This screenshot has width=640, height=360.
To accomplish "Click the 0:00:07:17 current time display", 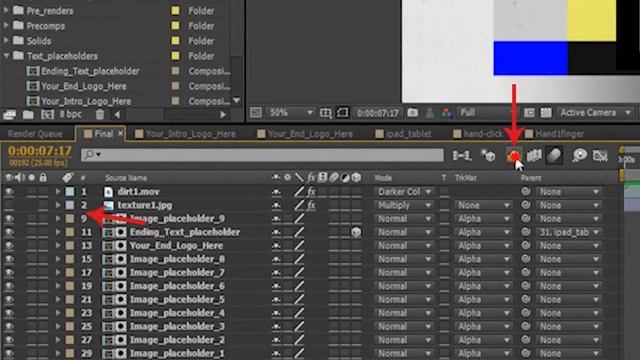I will click(40, 151).
